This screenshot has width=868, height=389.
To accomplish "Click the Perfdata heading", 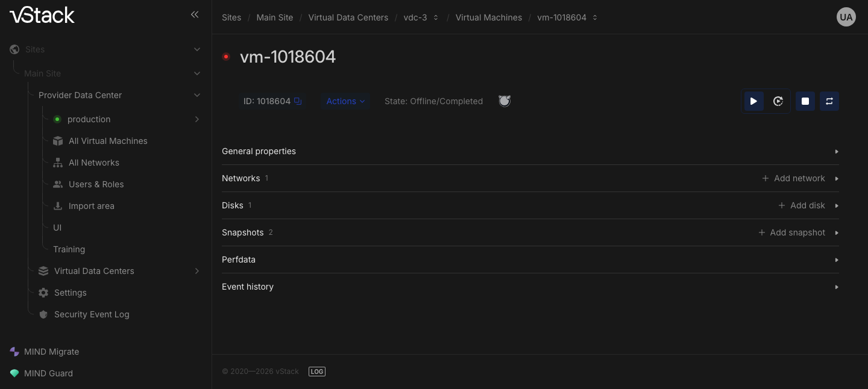I will click(239, 260).
